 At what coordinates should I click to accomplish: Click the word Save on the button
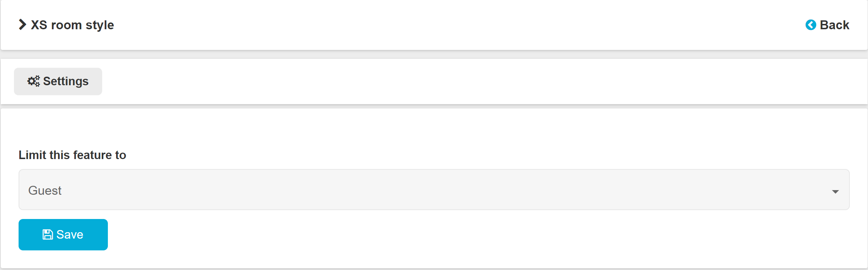coord(70,235)
